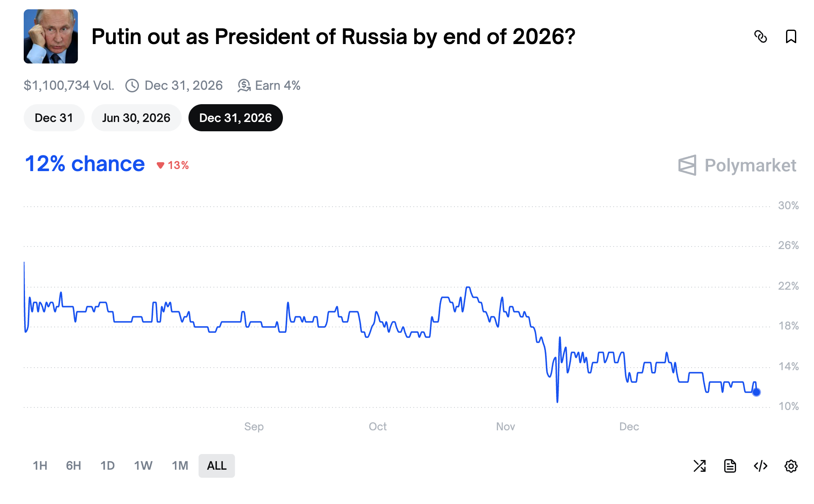Select the Dec 31, 2026 tab
The width and height of the screenshot is (814, 504).
[x=235, y=118]
